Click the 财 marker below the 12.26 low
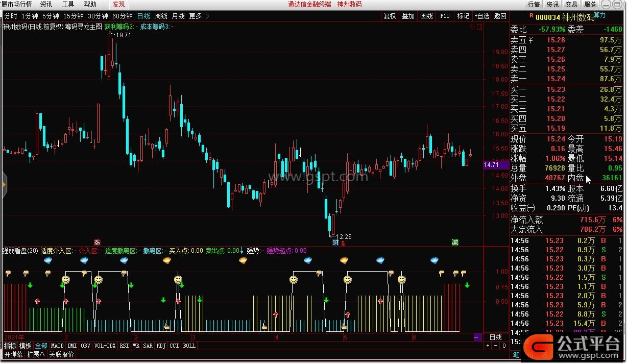 pos(335,243)
